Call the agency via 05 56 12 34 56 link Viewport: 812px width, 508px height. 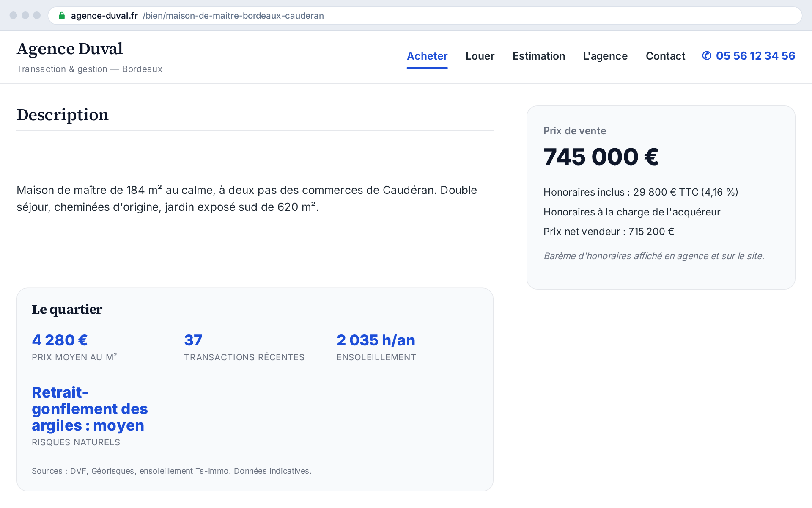(749, 56)
